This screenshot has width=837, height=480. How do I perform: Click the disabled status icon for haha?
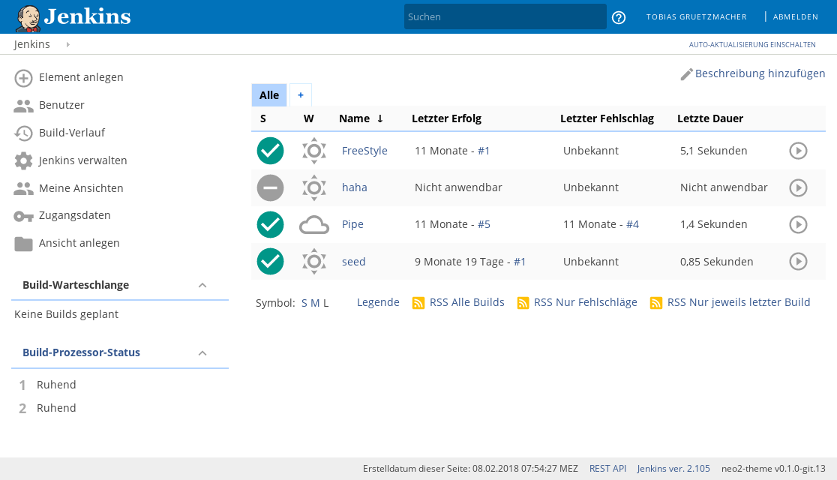[270, 188]
